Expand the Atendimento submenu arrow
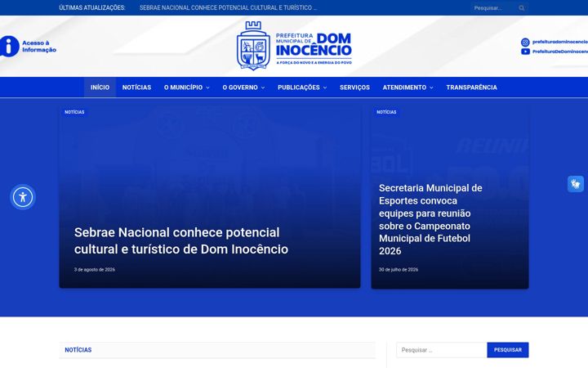This screenshot has width=588, height=368. click(x=432, y=88)
